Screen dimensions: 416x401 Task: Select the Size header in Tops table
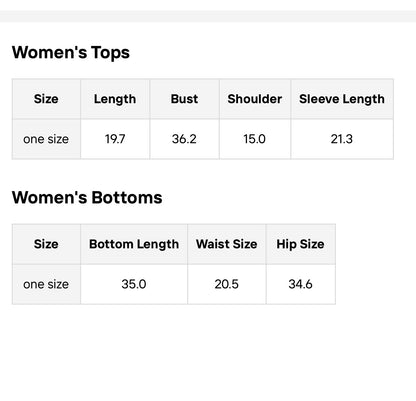tap(46, 99)
